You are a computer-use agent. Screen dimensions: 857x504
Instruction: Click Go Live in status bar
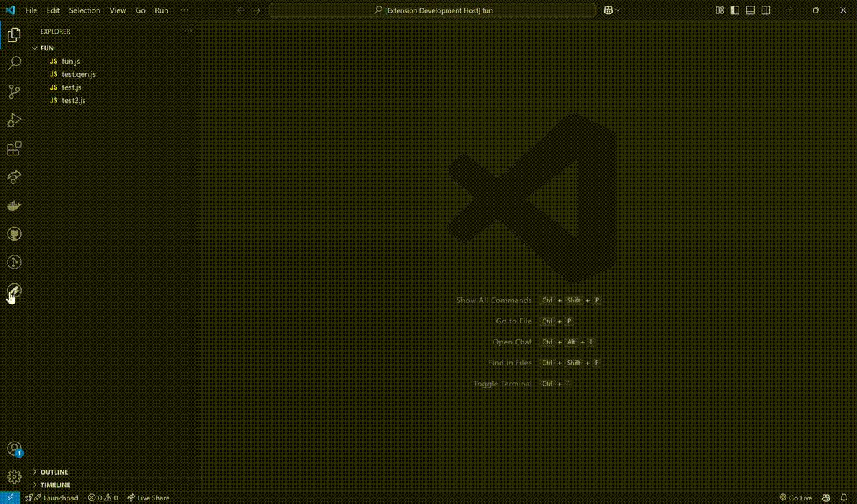[x=796, y=498]
